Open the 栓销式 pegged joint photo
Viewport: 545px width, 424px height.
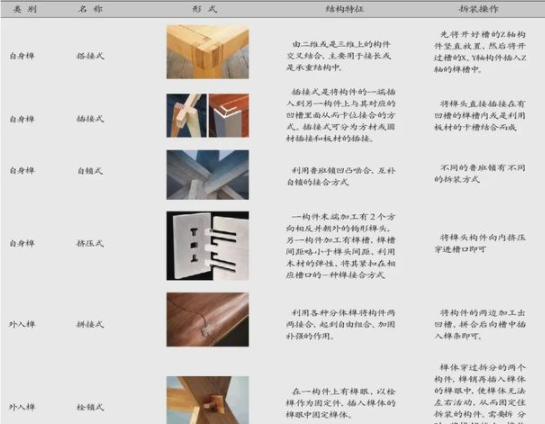point(208,400)
